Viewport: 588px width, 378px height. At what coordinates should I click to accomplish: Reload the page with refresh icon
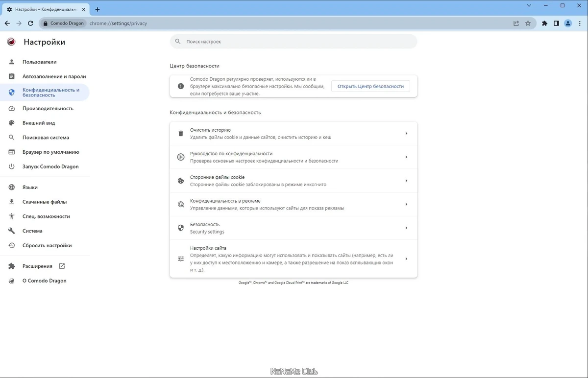[x=31, y=23]
